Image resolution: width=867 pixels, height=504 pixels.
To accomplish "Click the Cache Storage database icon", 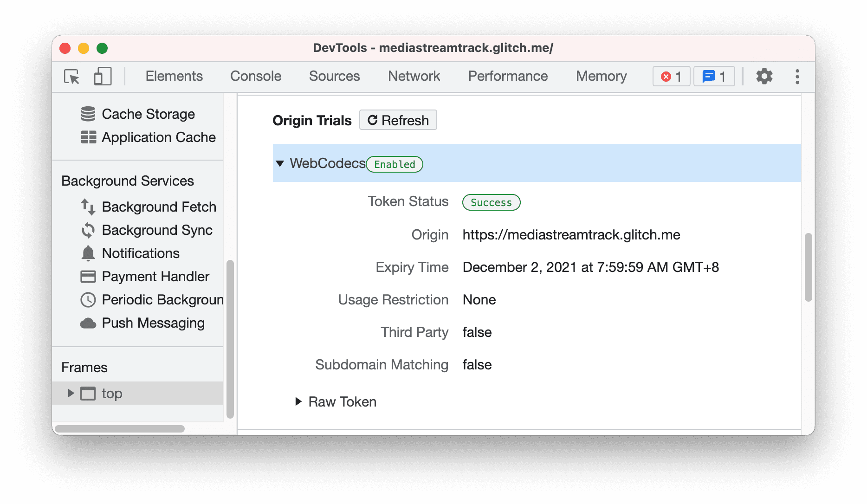I will pos(88,114).
